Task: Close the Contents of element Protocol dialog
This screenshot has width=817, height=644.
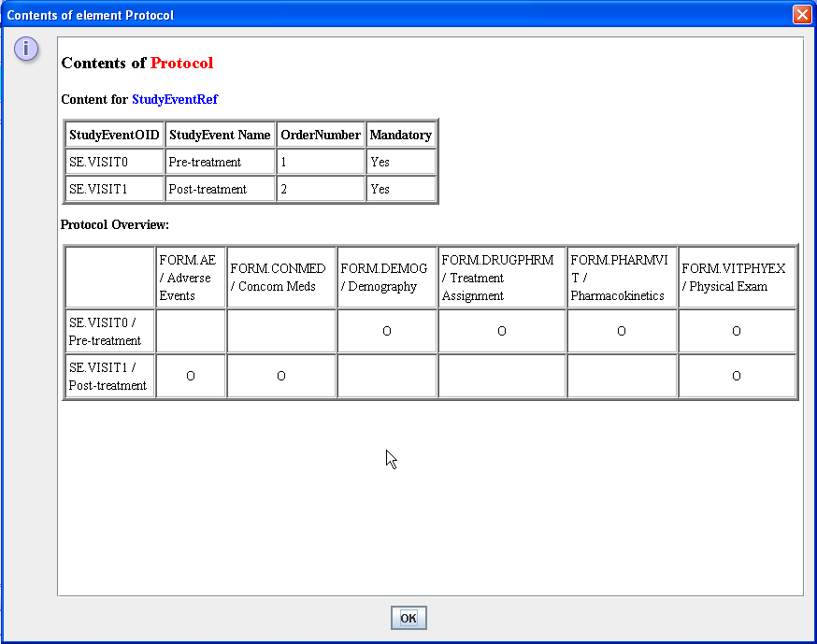Action: point(801,15)
